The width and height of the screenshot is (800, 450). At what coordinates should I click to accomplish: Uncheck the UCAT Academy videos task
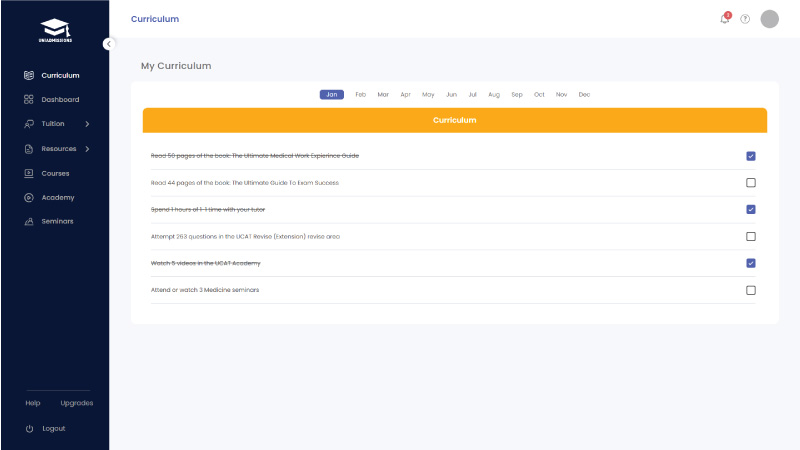(x=751, y=263)
